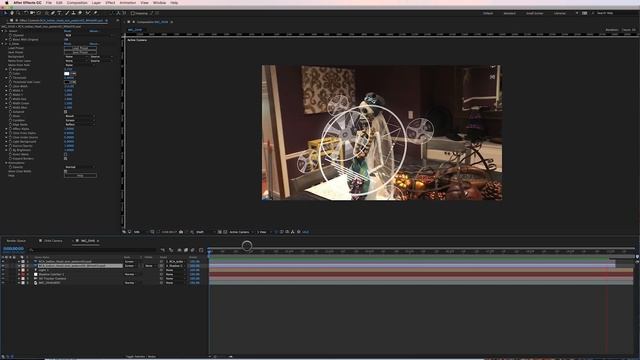Screen dimensions: 640x360
Task: Open the timeline Graph Editor icon
Action: (x=201, y=250)
